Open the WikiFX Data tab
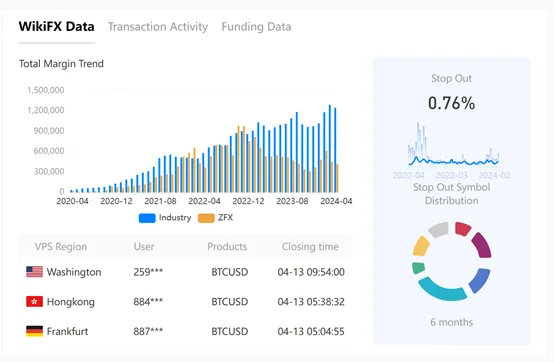This screenshot has width=554, height=362. point(57,26)
